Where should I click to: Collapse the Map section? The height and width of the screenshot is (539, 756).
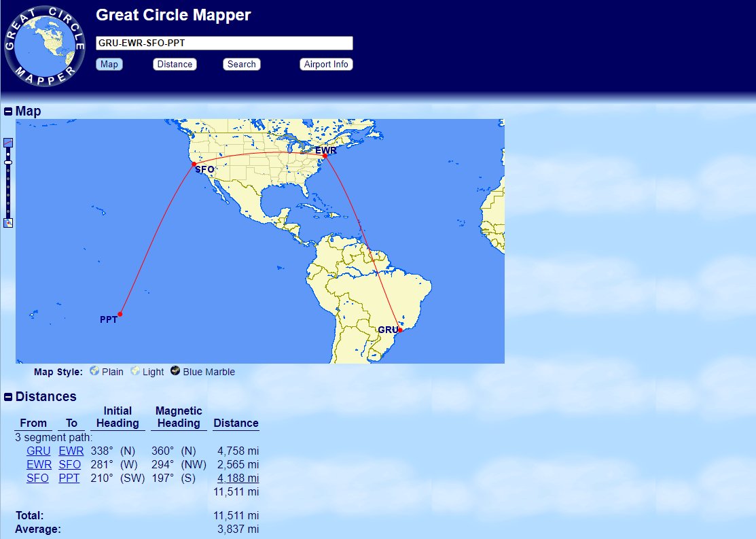click(8, 111)
